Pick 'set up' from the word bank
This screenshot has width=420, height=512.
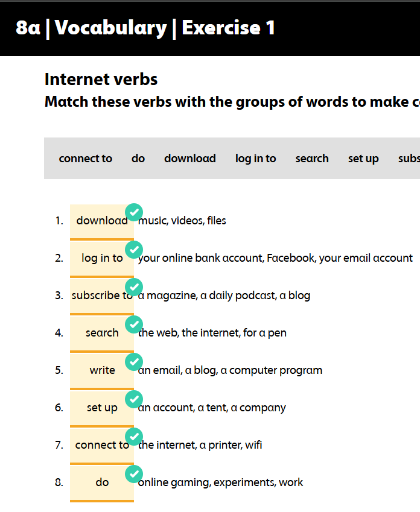point(363,159)
